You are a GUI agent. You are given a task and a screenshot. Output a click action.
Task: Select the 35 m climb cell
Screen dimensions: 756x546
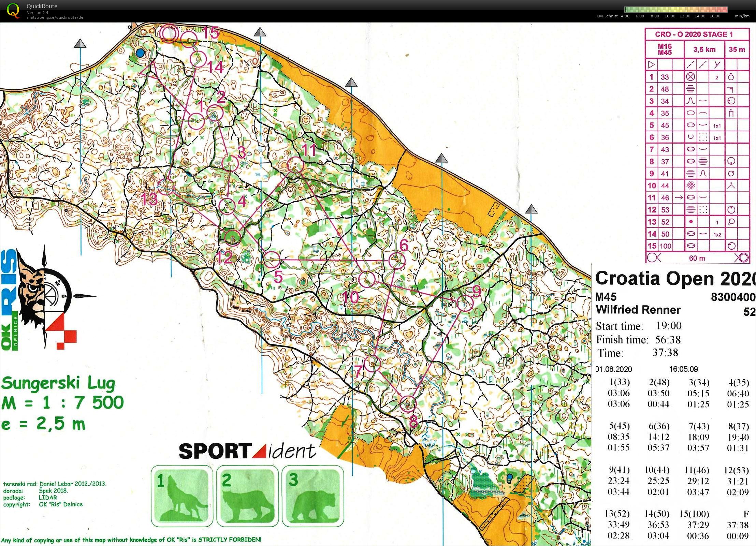(737, 49)
